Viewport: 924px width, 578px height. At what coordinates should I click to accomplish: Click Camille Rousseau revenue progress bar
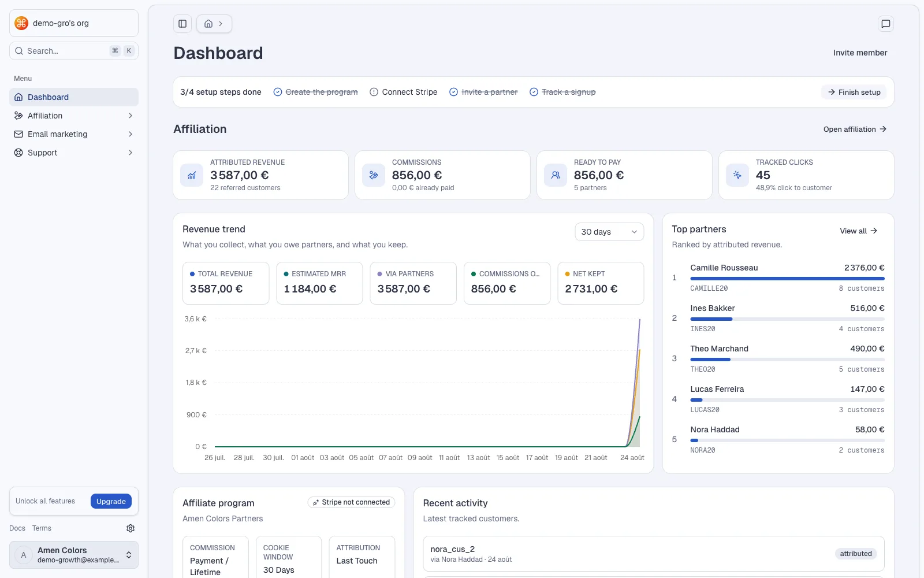(x=787, y=279)
